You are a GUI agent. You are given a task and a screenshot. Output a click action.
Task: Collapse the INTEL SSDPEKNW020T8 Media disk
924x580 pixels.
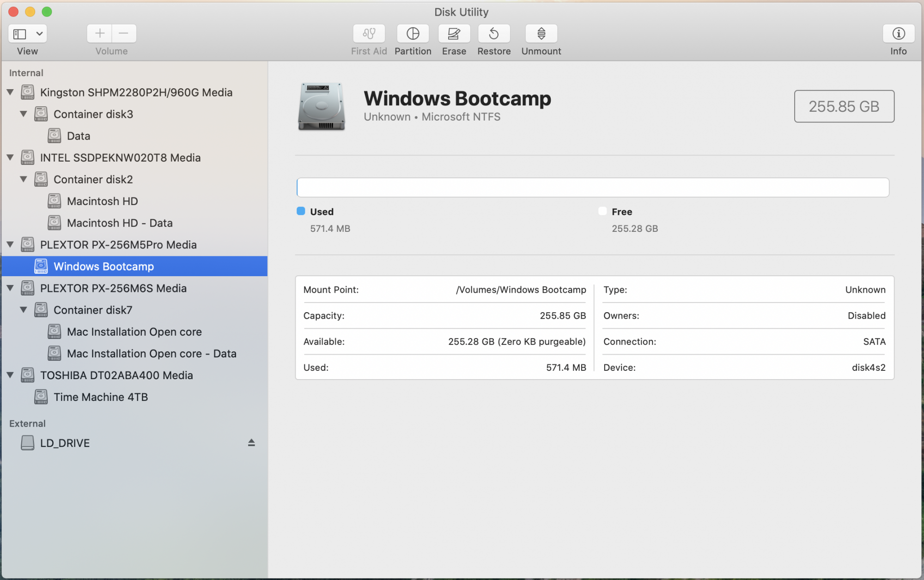10,157
